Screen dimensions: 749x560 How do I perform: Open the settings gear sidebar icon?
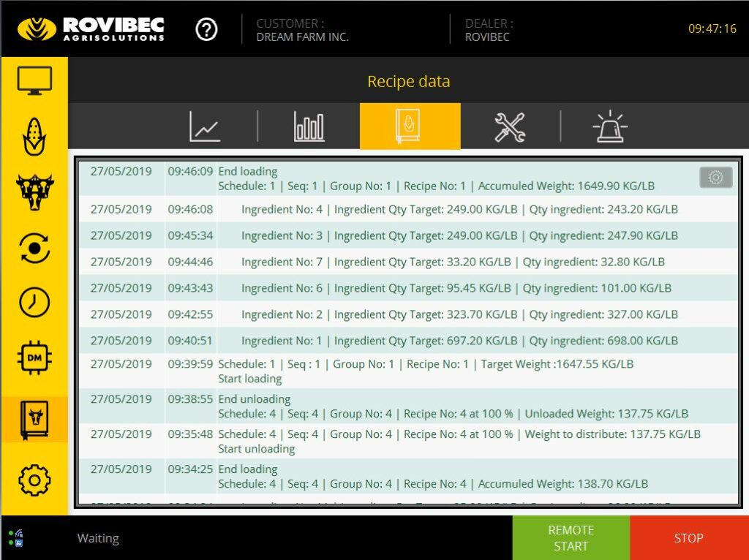pyautogui.click(x=34, y=480)
